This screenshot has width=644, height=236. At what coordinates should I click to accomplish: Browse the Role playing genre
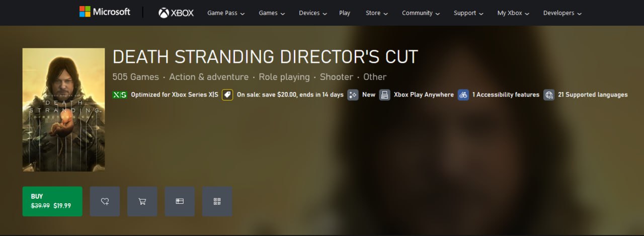point(284,77)
